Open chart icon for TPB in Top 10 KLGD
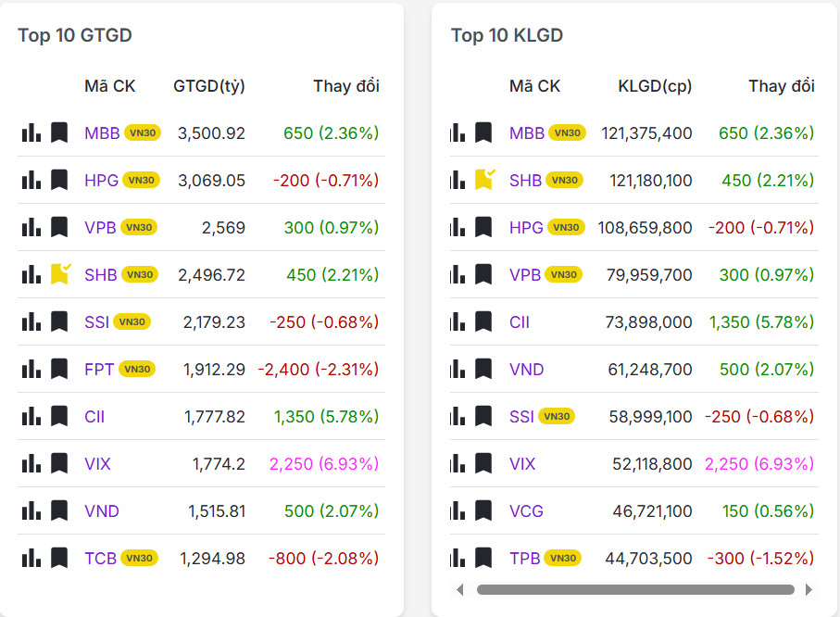840x617 pixels. [458, 558]
